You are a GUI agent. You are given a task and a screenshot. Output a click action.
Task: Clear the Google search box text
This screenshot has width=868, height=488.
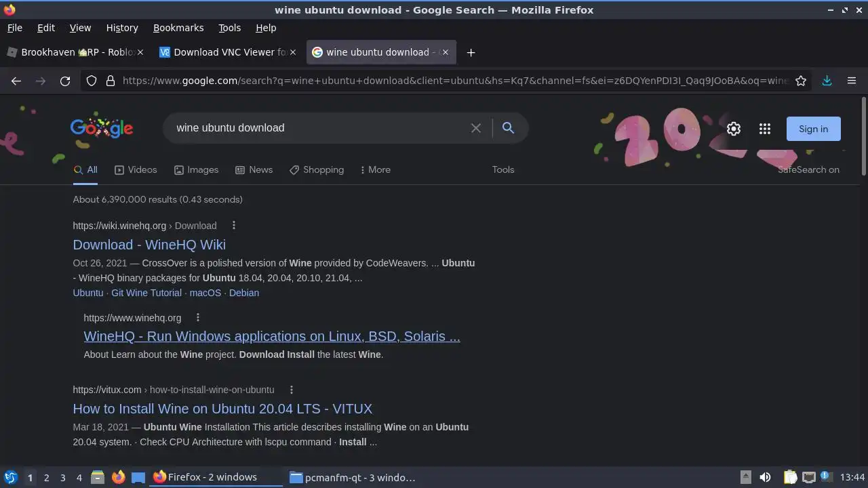point(476,128)
